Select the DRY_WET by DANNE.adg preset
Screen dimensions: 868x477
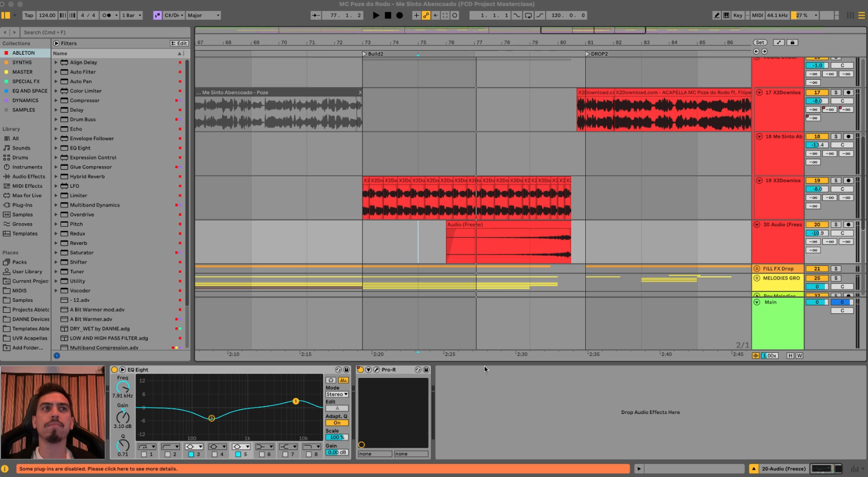coord(100,329)
